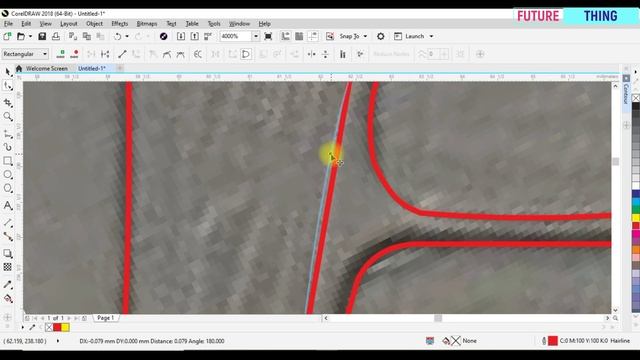Select the Connector tool
The width and height of the screenshot is (640, 360).
pos(7,236)
